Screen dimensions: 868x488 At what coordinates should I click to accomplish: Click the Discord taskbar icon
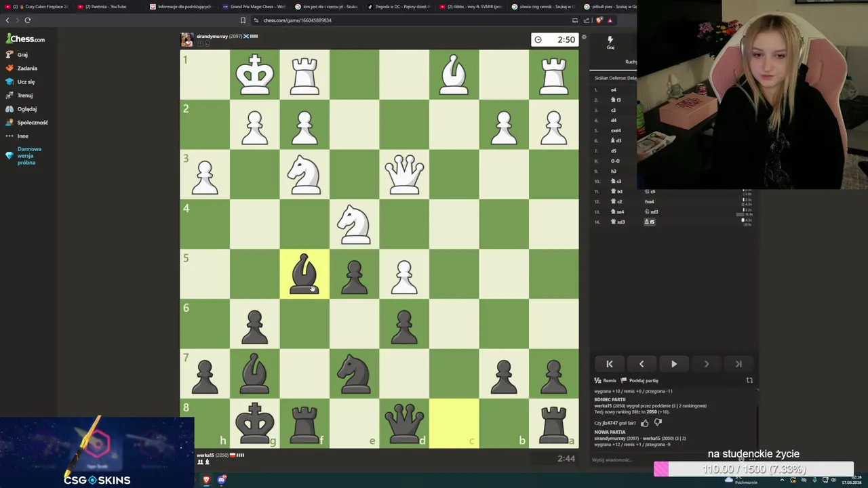222,480
